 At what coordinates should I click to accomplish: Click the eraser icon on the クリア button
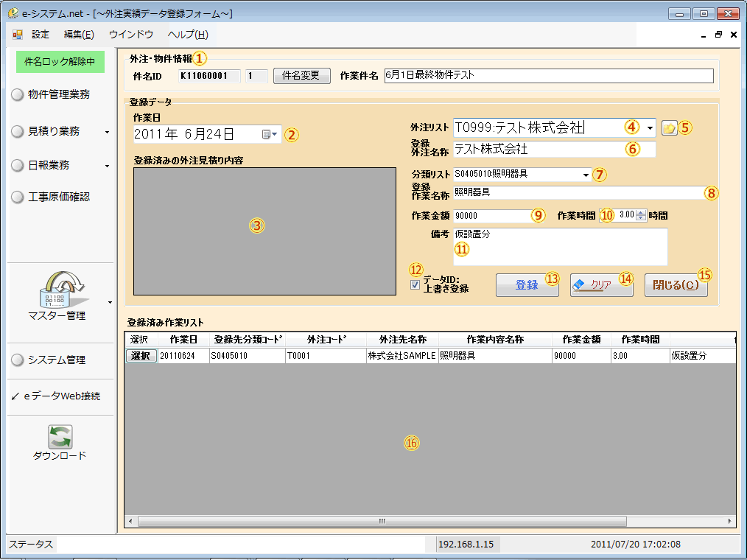pyautogui.click(x=578, y=284)
